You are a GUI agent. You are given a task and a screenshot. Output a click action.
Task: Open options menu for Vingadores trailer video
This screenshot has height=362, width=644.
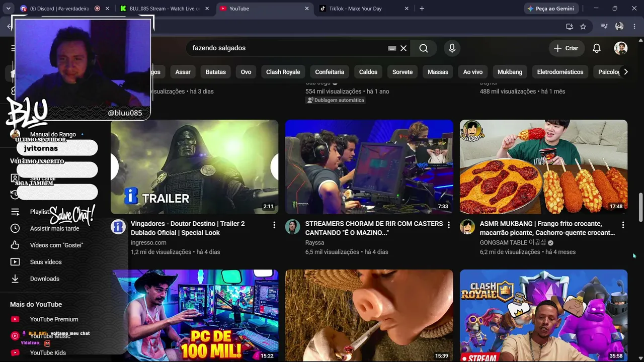pos(274,225)
